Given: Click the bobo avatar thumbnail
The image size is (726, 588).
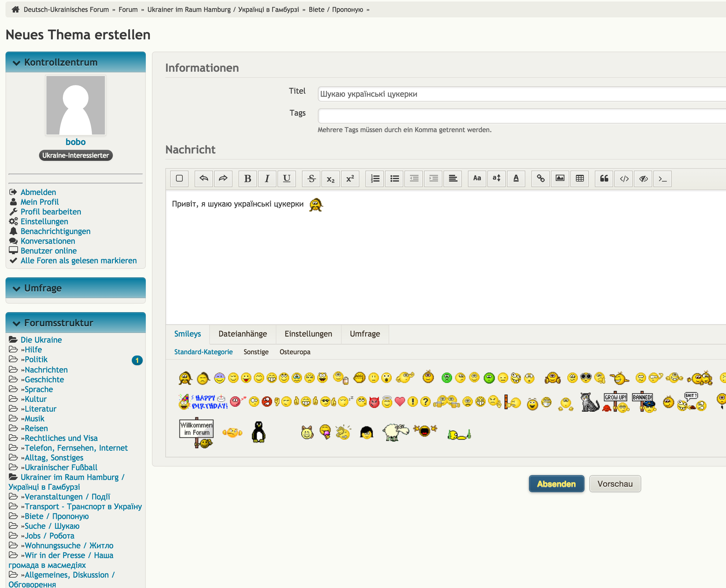Looking at the screenshot, I should [76, 105].
